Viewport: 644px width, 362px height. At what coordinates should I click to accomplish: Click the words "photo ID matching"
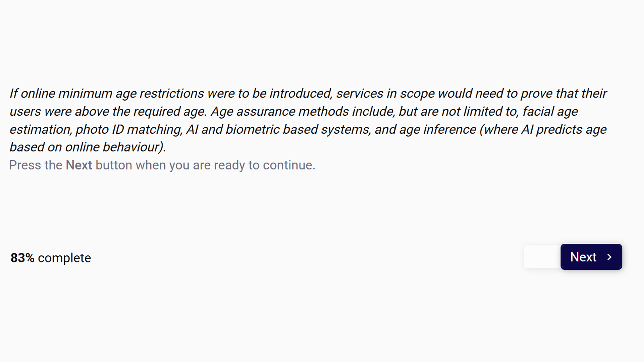(x=129, y=129)
